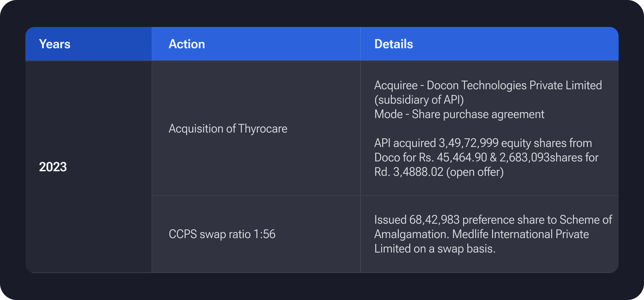This screenshot has height=300, width=644.
Task: Click the Acquiree Docon Technologies Private Limited line
Action: click(x=488, y=85)
